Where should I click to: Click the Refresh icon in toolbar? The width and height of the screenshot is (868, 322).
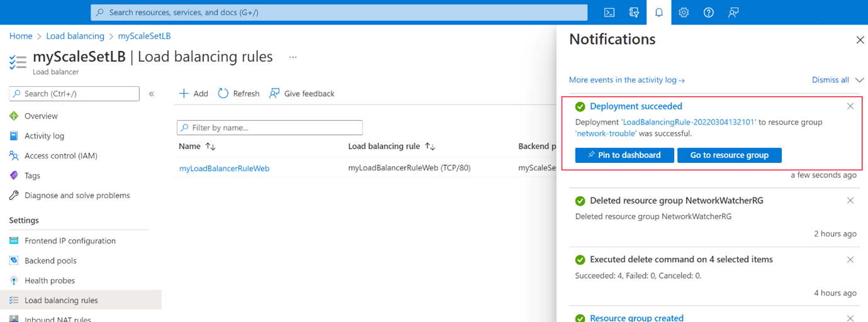[x=223, y=94]
